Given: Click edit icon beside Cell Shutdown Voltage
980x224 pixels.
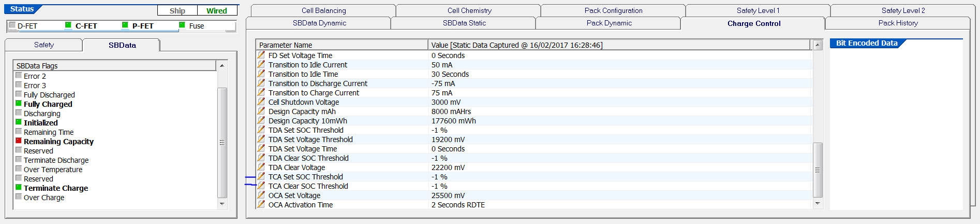Looking at the screenshot, I should (x=261, y=102).
